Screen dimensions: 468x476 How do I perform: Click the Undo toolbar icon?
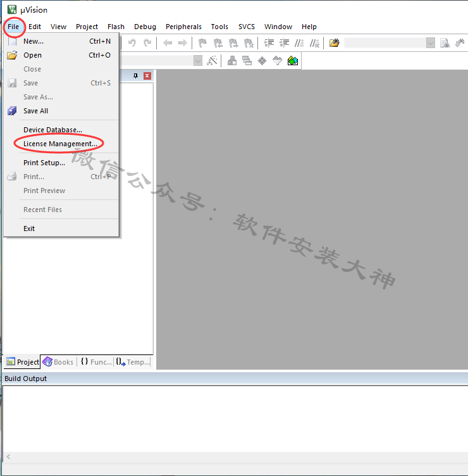click(132, 43)
